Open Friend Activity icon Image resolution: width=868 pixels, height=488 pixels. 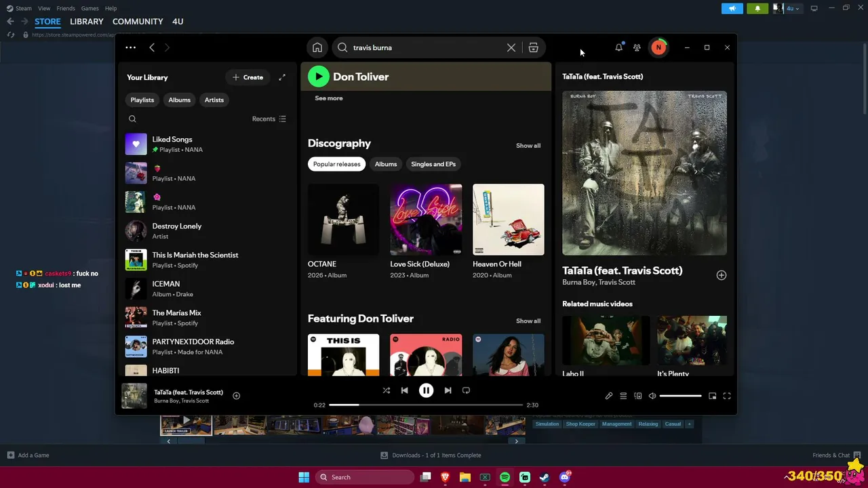[637, 47]
